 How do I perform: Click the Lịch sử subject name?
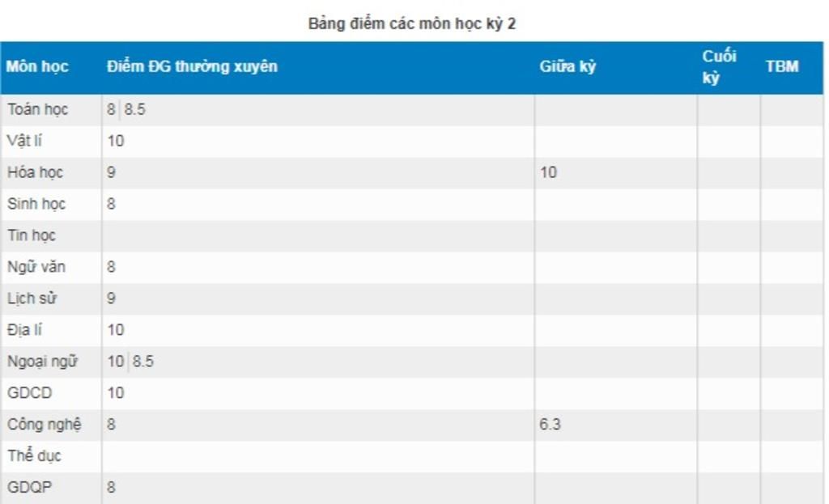point(32,299)
